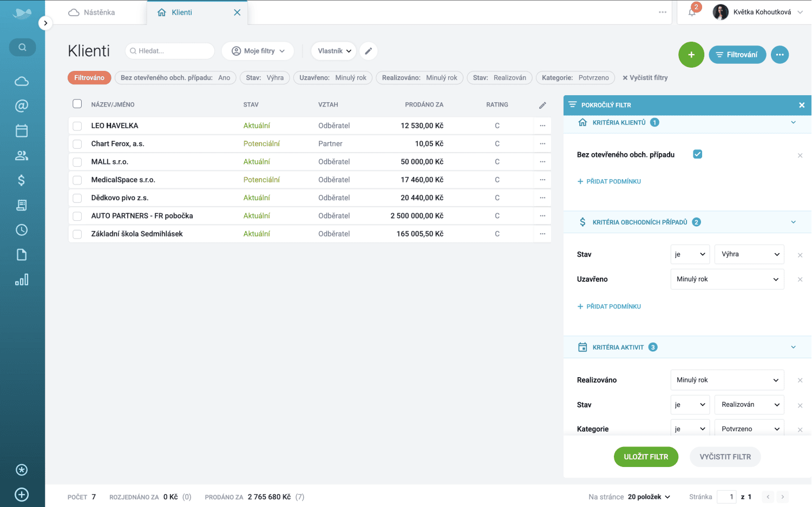Click the pencil edit icon next to Vlastník

[x=368, y=51]
